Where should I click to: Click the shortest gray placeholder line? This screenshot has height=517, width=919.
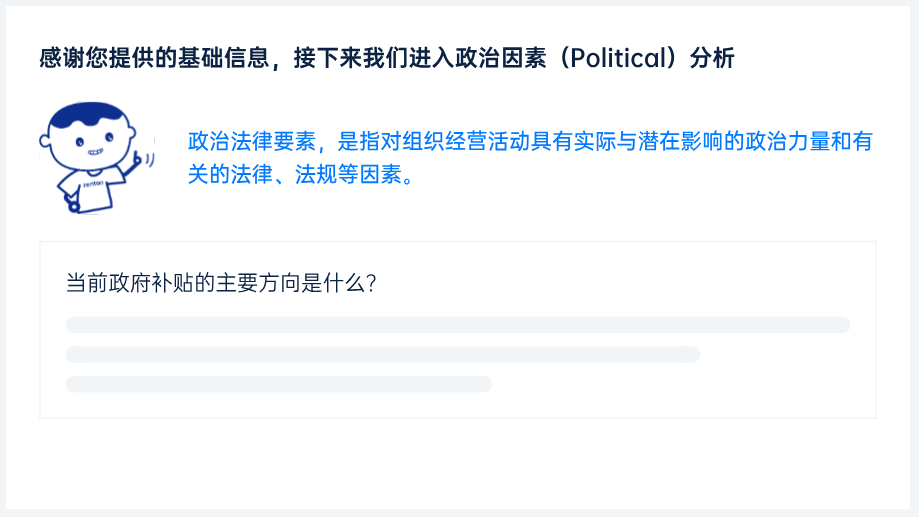pyautogui.click(x=278, y=384)
